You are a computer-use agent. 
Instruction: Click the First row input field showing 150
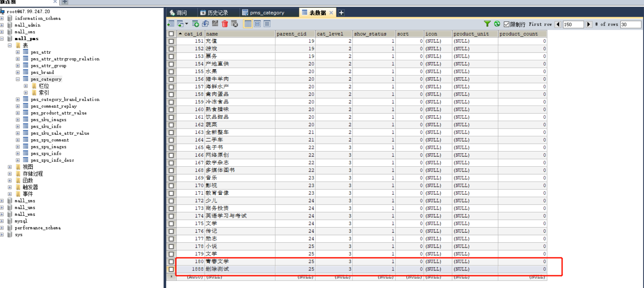573,24
